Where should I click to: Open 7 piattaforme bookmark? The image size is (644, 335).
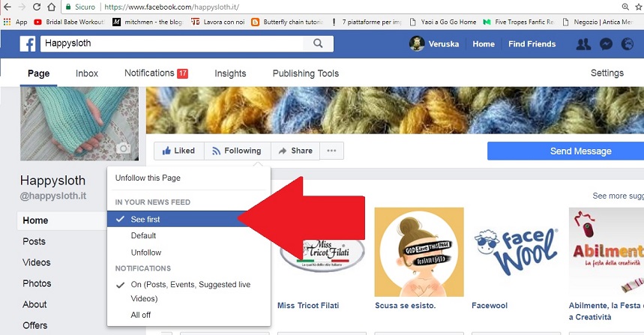coord(367,22)
